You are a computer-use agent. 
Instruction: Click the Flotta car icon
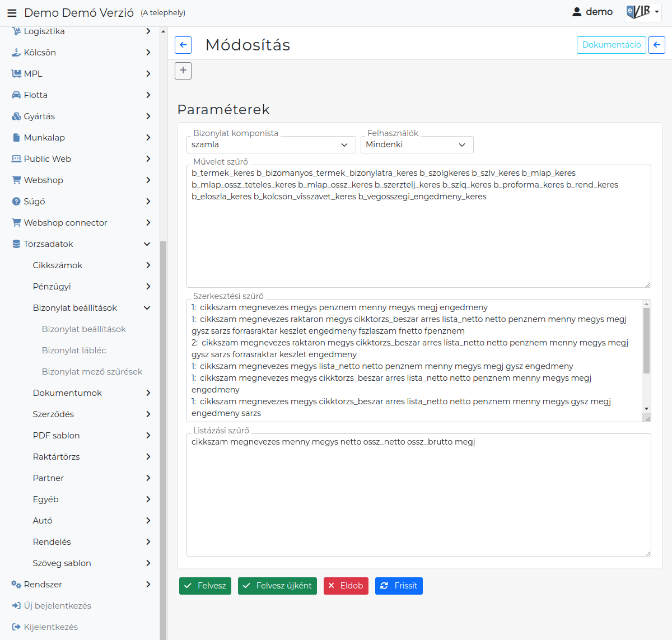(x=16, y=95)
